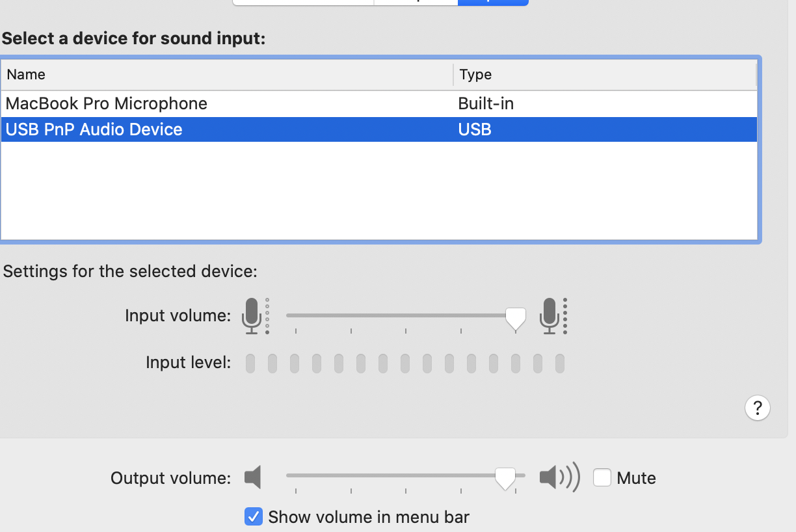The image size is (796, 532).
Task: Select the USB PnP Audio Device row
Action: [94, 129]
